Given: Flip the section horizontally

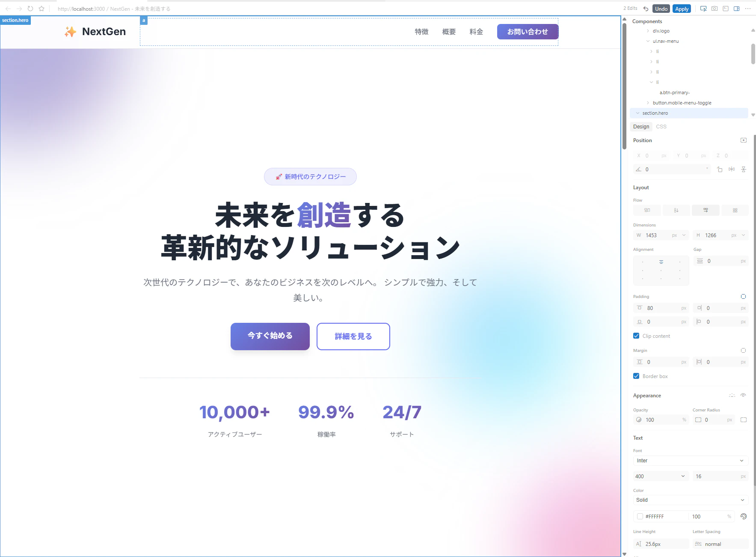Looking at the screenshot, I should coord(732,169).
